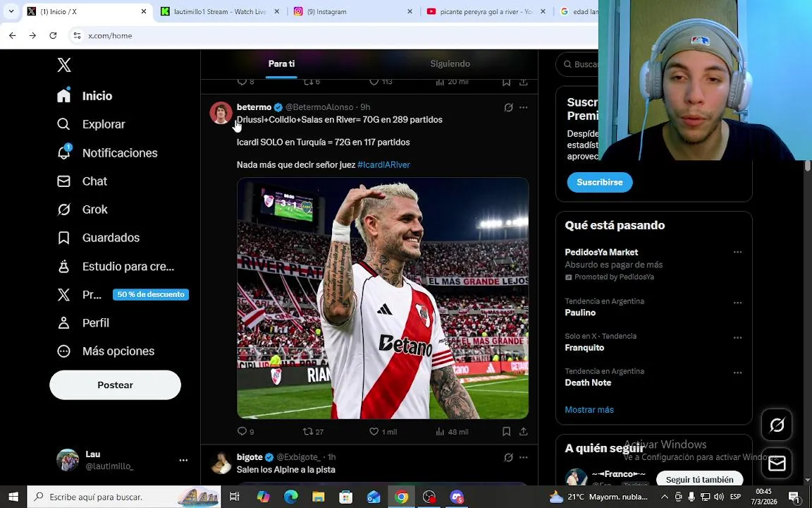This screenshot has width=812, height=508.
Task: Share betermo's post
Action: (524, 431)
